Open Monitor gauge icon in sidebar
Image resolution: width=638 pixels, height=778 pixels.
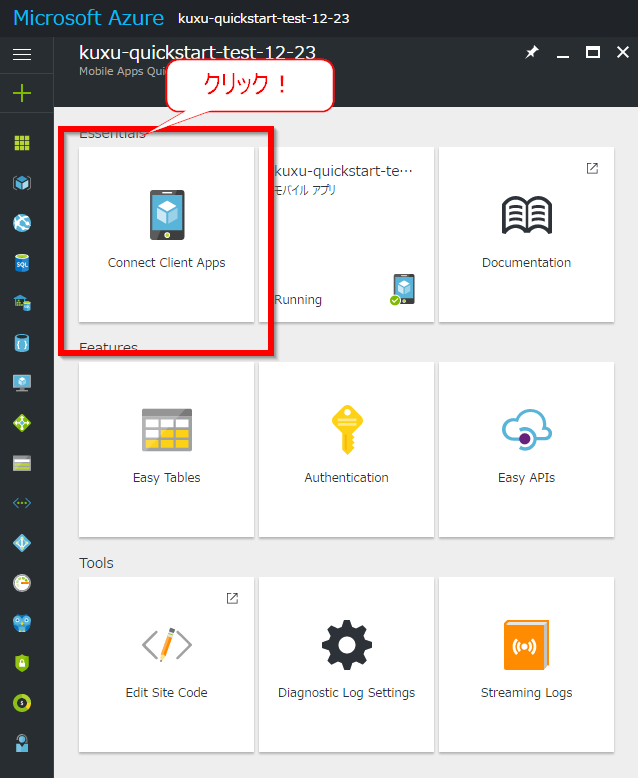point(22,583)
